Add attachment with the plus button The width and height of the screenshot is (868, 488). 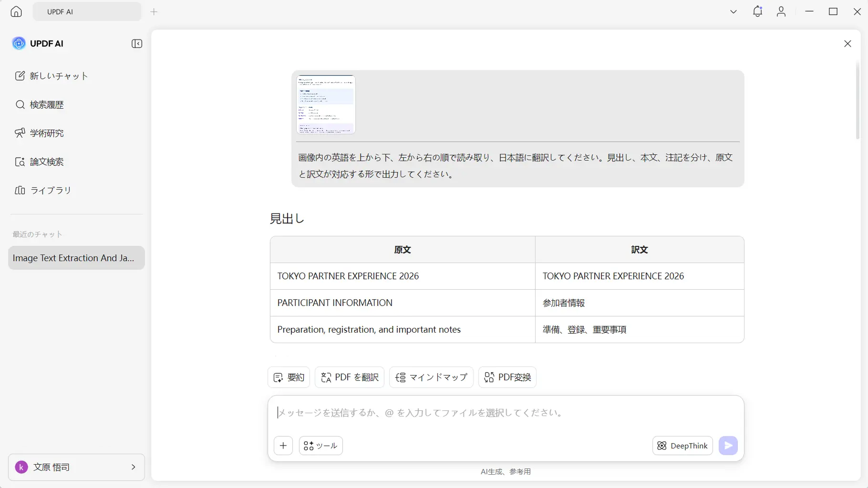click(x=283, y=446)
